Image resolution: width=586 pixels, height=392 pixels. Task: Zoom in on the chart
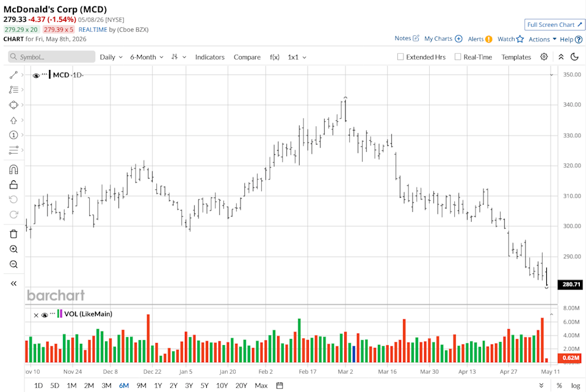coord(13,249)
